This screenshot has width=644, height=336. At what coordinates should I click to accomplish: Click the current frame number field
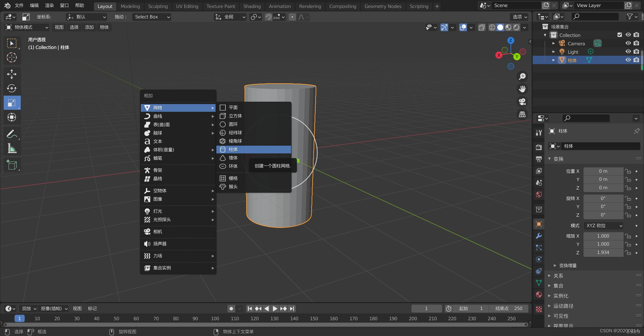[x=426, y=308]
